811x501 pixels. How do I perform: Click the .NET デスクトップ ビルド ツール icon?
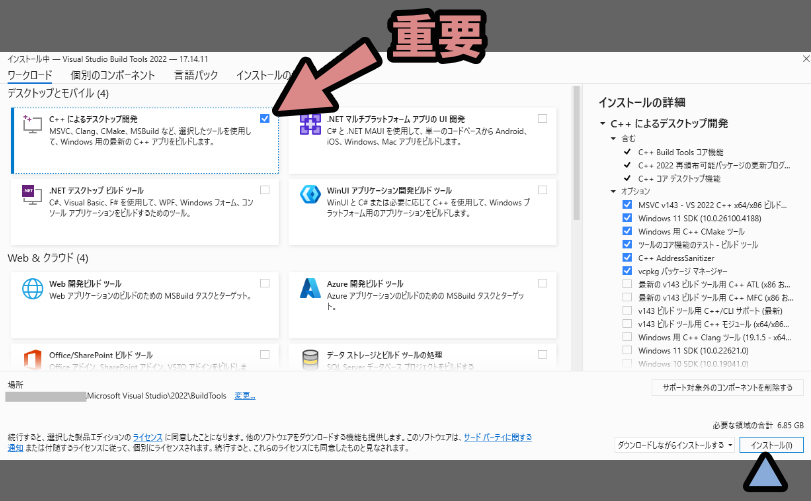point(32,195)
